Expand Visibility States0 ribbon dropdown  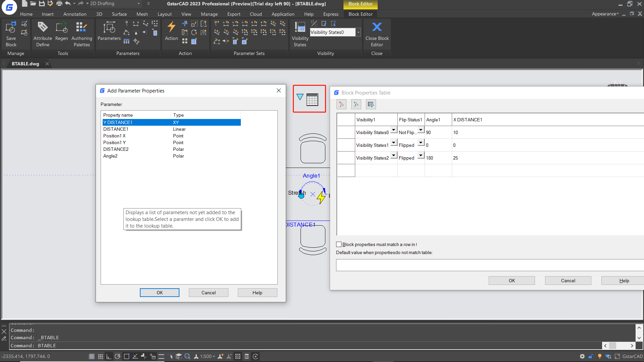[358, 32]
